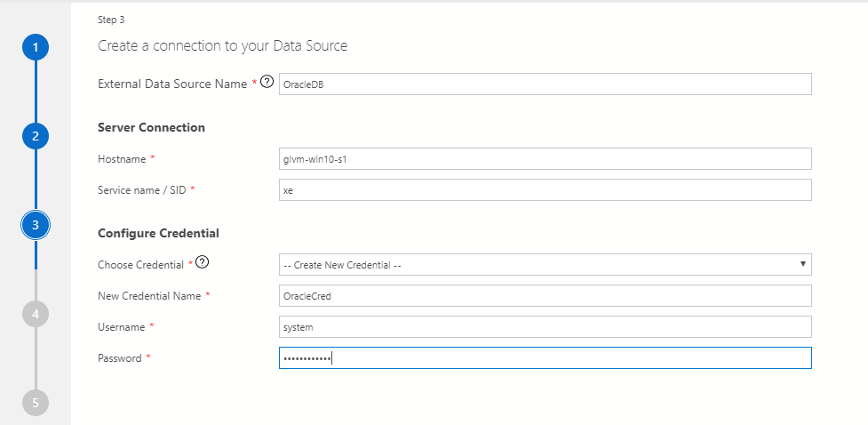Edit the External Data Source Name field
Image resolution: width=868 pixels, height=425 pixels.
pyautogui.click(x=545, y=84)
